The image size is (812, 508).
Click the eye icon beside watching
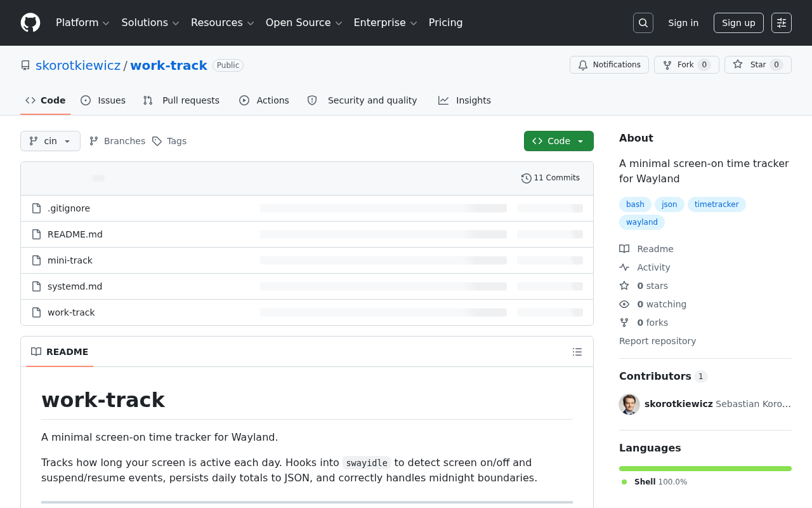coord(624,304)
